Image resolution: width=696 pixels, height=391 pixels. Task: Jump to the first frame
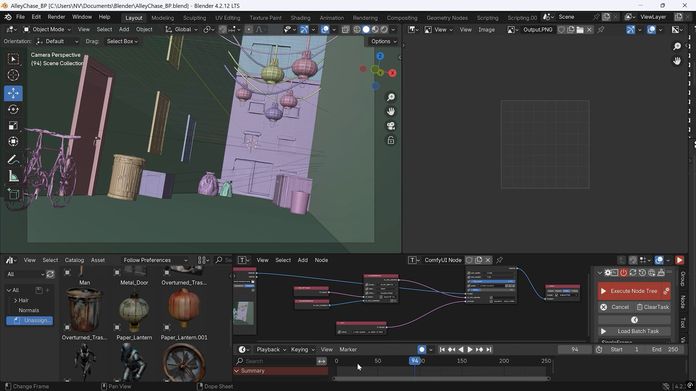pyautogui.click(x=442, y=350)
